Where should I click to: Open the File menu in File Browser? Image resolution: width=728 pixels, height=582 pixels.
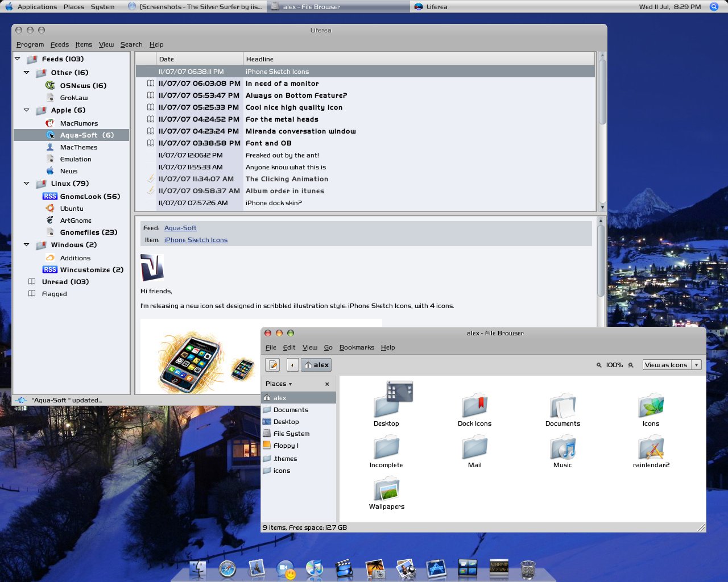pos(271,347)
